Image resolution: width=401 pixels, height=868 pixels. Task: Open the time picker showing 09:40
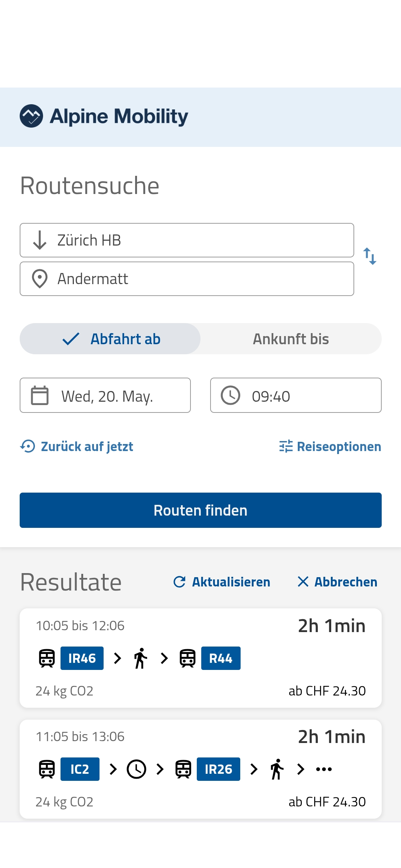[x=296, y=395]
